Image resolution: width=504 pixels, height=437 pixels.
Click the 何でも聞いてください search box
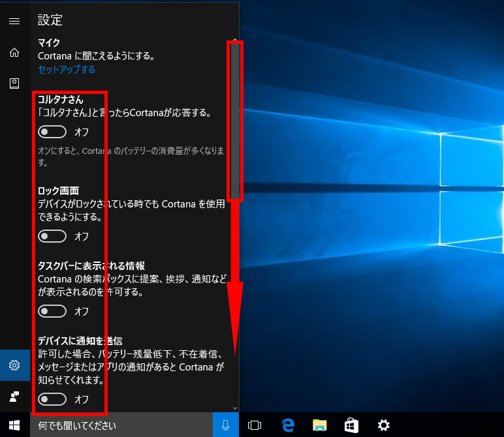[121, 425]
